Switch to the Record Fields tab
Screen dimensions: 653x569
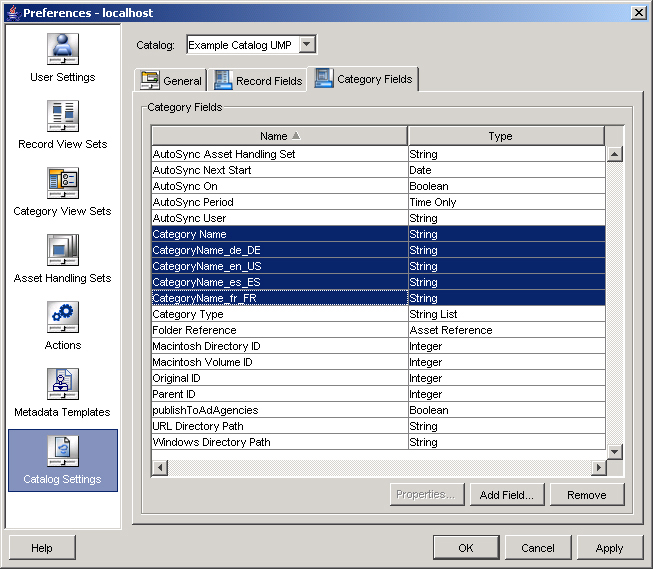(258, 80)
